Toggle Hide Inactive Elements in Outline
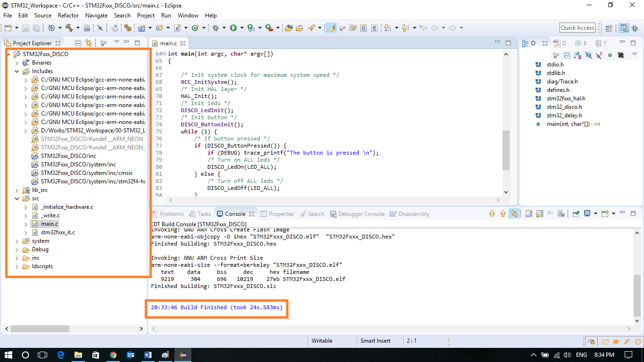 [621, 55]
